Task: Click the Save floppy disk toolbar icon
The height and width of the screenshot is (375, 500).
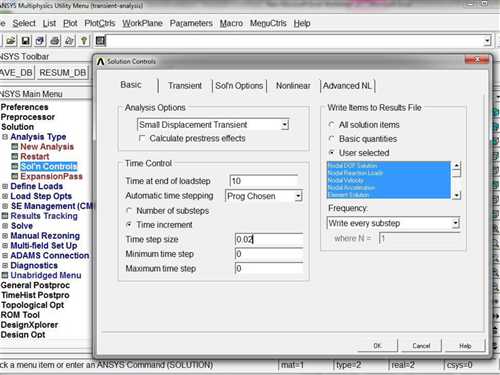Action: pos(26,41)
